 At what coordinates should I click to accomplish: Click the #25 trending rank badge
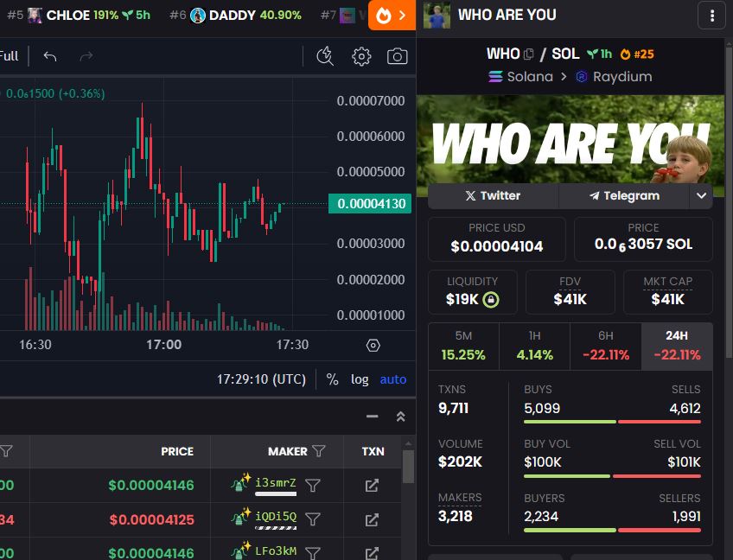pyautogui.click(x=637, y=54)
